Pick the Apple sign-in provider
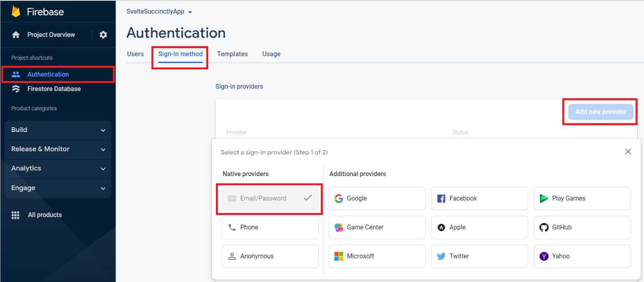 point(479,227)
